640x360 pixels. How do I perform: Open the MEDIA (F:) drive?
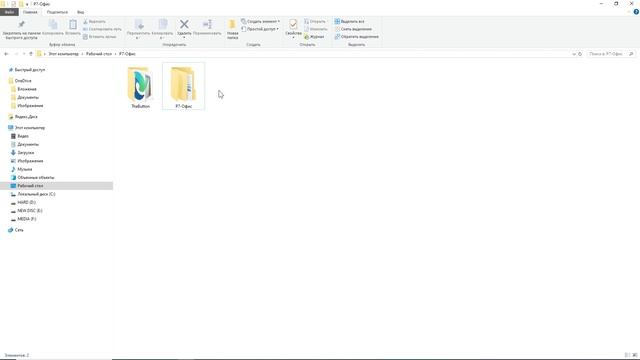pyautogui.click(x=27, y=219)
